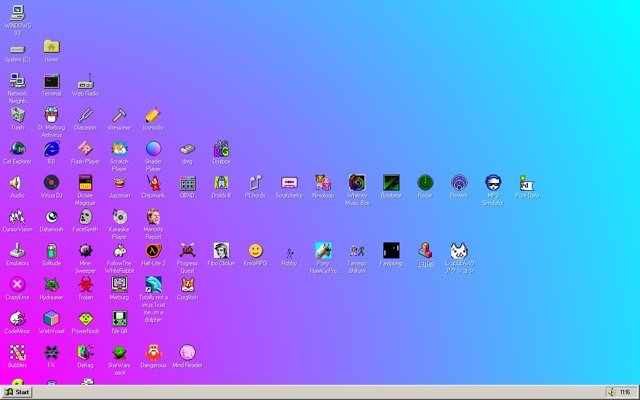The width and height of the screenshot is (640, 400).
Task: Click the taskbar volume speaker icon
Action: point(612,392)
